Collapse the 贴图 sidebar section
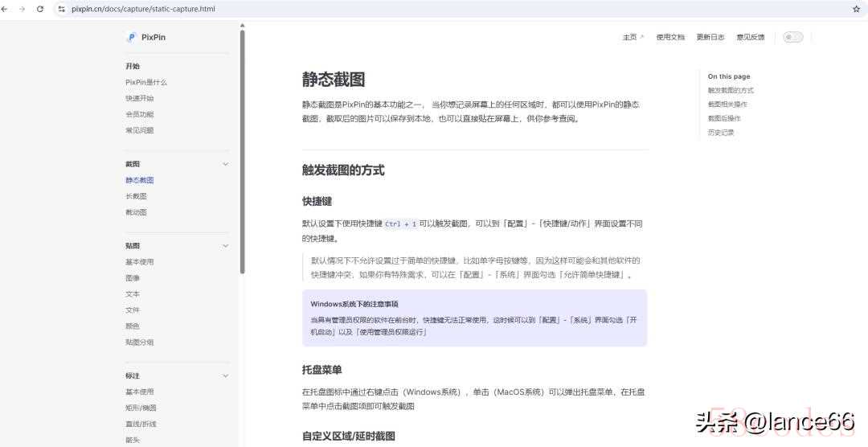 (225, 246)
